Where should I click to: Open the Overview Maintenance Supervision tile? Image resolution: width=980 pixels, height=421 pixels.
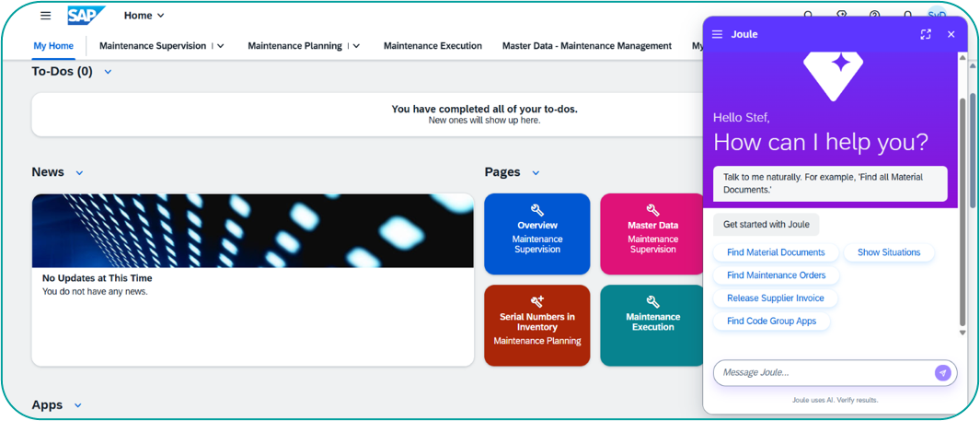tap(537, 234)
